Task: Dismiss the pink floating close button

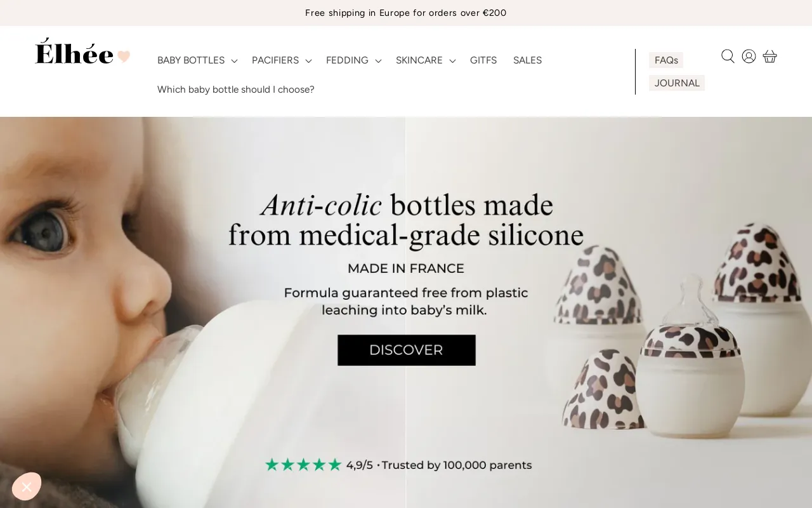Action: pyautogui.click(x=27, y=487)
